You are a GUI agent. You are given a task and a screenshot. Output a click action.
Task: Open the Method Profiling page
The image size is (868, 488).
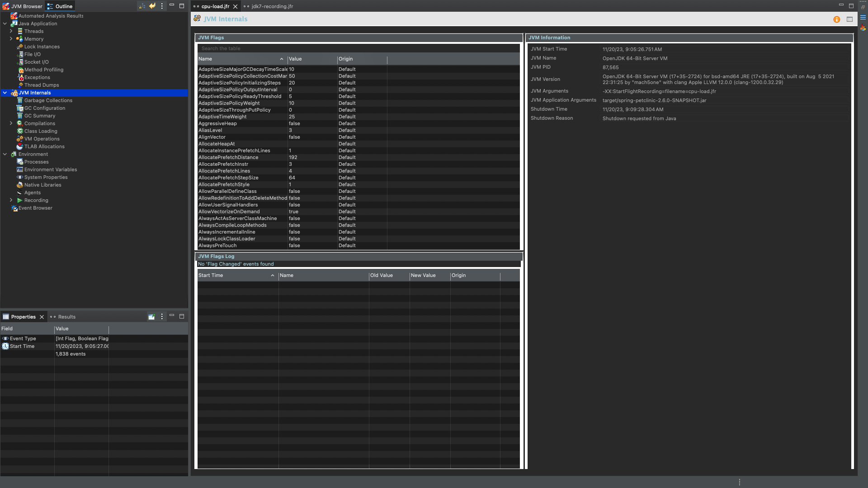click(x=43, y=70)
